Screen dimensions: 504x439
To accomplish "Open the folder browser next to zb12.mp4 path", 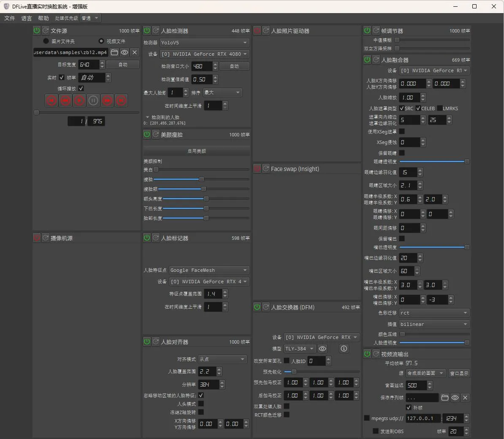I will coord(114,52).
